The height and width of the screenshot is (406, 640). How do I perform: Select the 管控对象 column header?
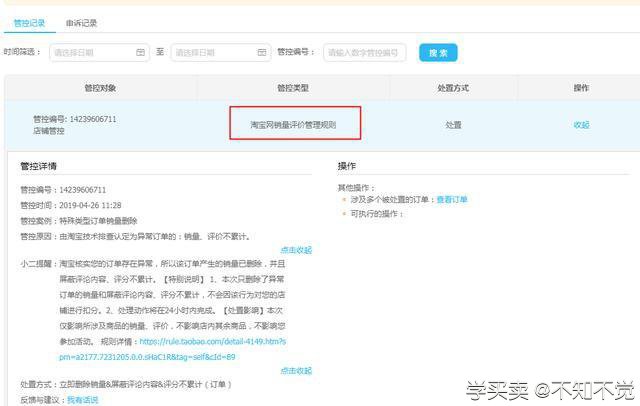tap(100, 88)
